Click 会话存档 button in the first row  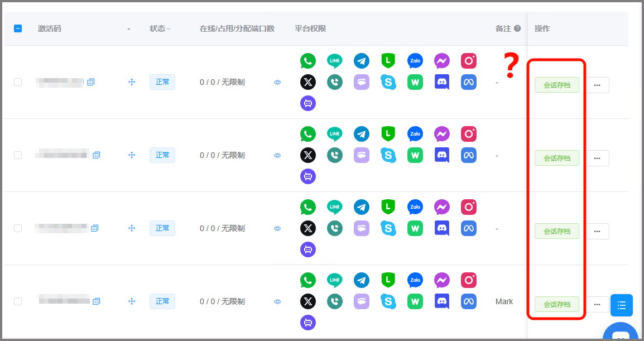coord(556,85)
